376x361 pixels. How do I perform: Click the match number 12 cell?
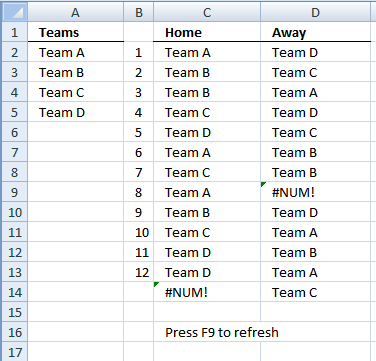[x=139, y=272]
